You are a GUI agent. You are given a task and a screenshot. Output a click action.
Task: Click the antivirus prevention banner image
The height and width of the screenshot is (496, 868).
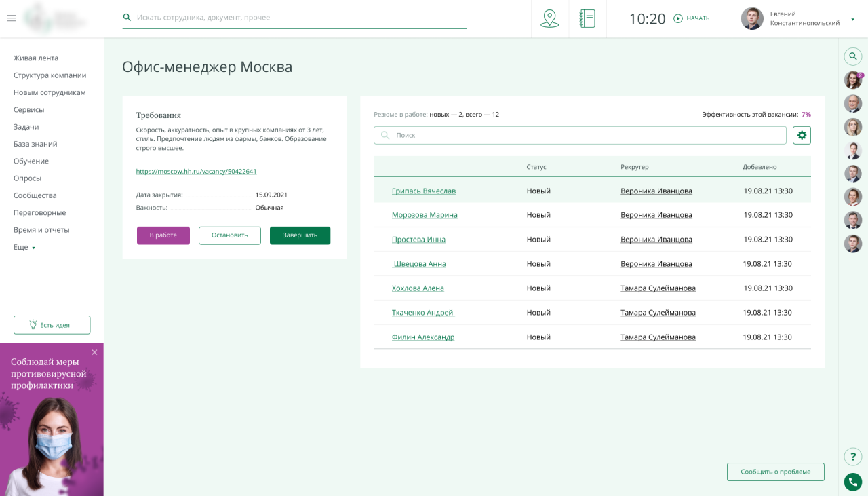tap(52, 419)
